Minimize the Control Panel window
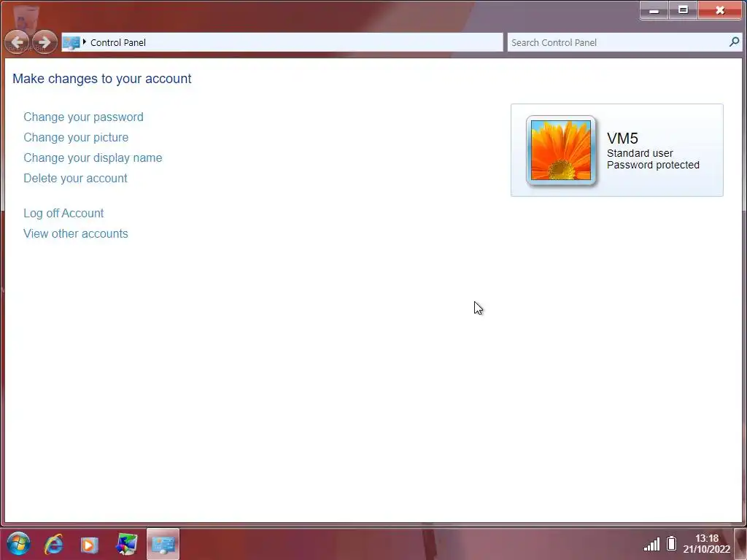 click(654, 10)
